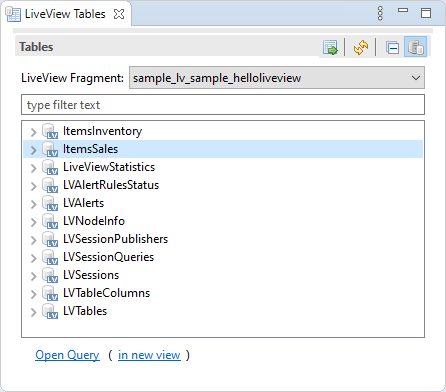Image resolution: width=446 pixels, height=392 pixels.
Task: Click the Open Query link
Action: click(67, 355)
